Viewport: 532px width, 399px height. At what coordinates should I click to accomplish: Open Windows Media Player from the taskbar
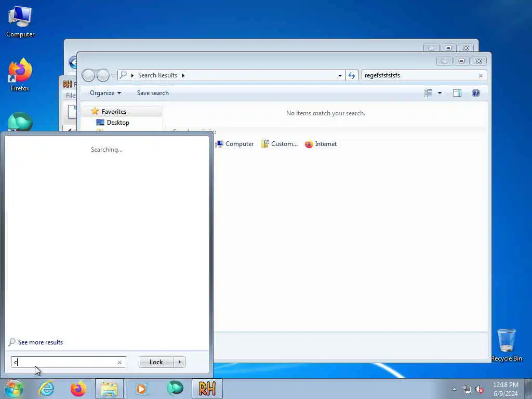click(x=141, y=389)
